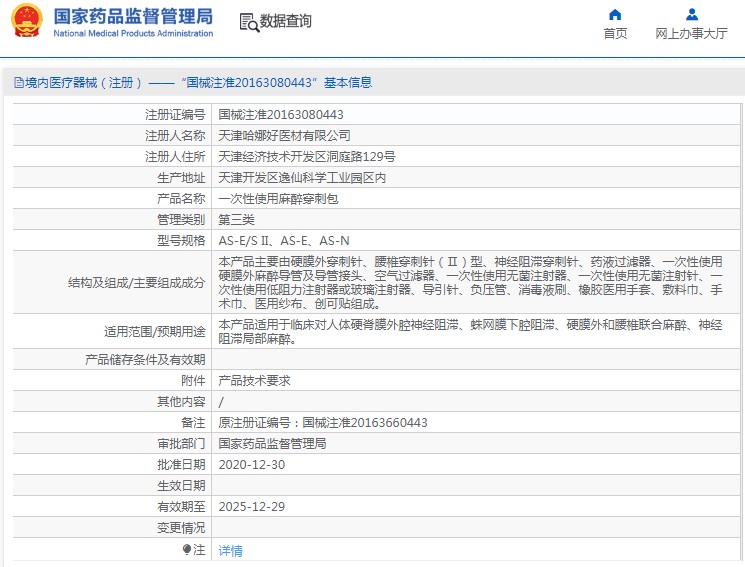Click the model spec AS-E/S II、AS-E、AS-N

284,241
